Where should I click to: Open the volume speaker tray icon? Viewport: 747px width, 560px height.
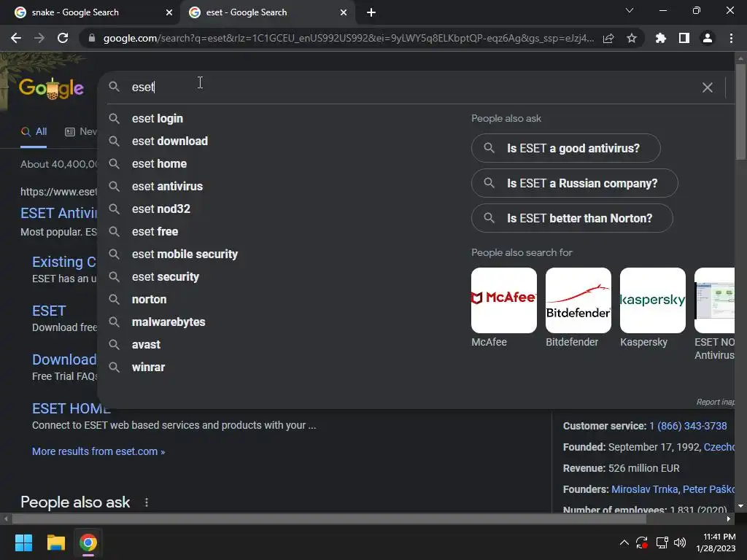pyautogui.click(x=680, y=542)
